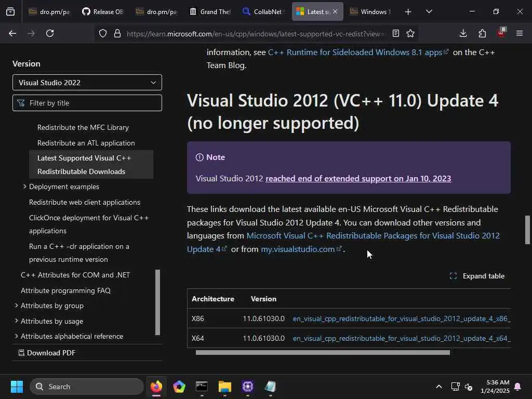Viewport: 532px width, 399px height.
Task: Open C++ Runtime for Sideloaded Windows 8.1 apps link
Action: pyautogui.click(x=358, y=52)
